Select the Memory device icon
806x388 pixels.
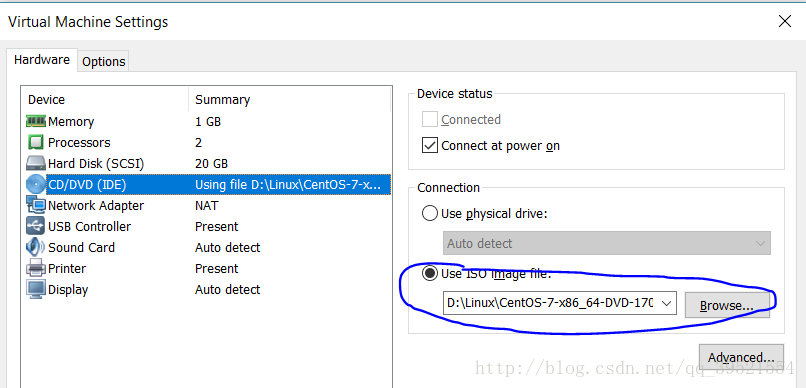35,121
